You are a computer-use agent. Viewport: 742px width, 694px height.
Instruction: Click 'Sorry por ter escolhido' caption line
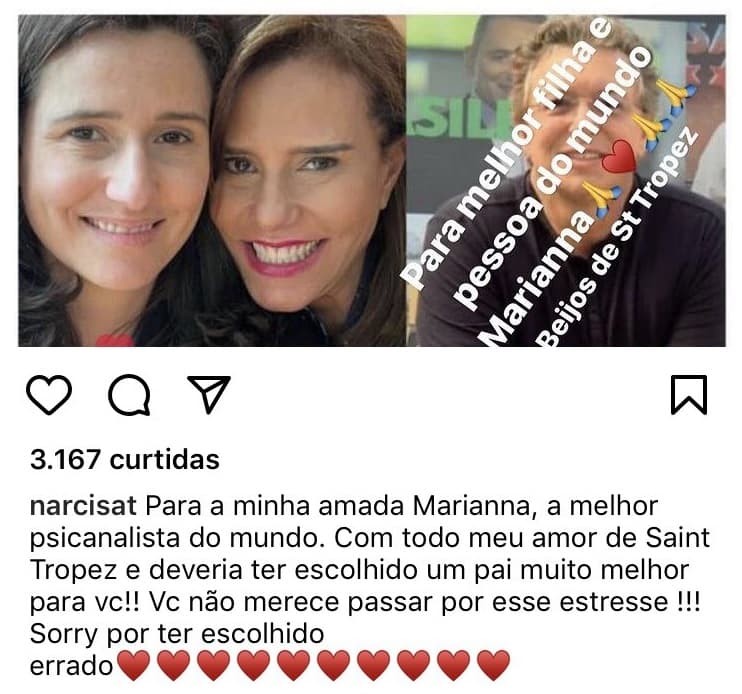177,634
